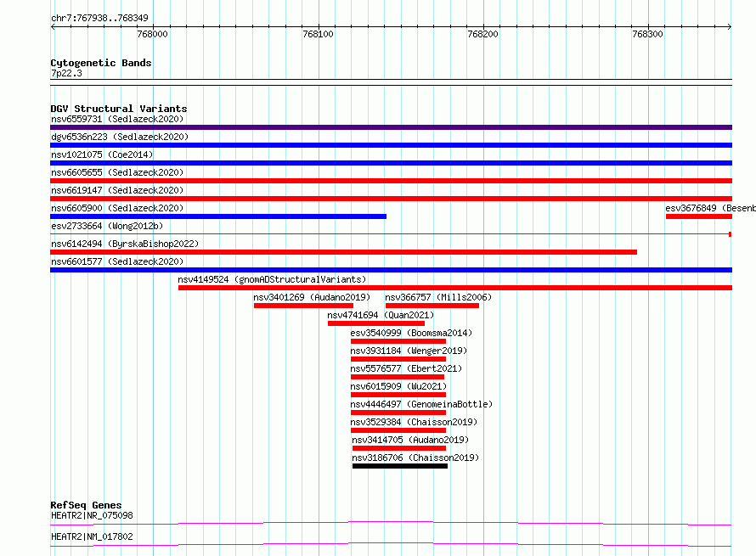Open nsv4741694 (Quan2021) variant label
Image resolution: width=756 pixels, height=556 pixels.
click(381, 315)
